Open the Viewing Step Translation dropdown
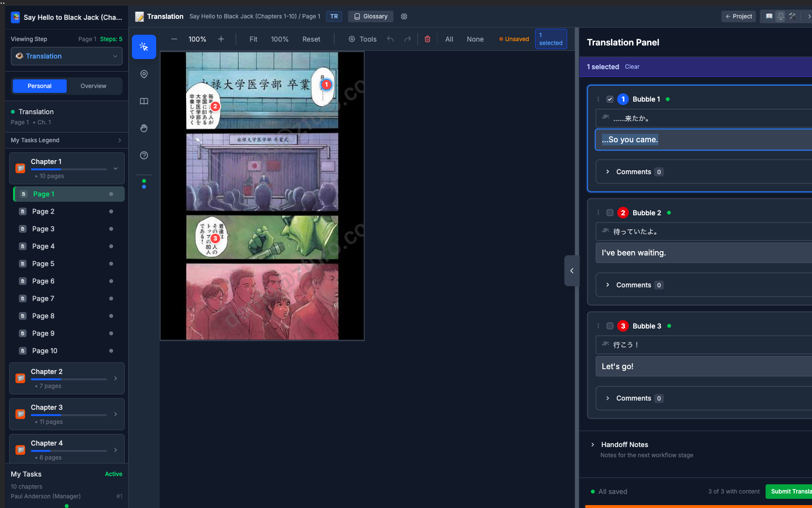Screen dimensions: 812x508 tap(67, 56)
